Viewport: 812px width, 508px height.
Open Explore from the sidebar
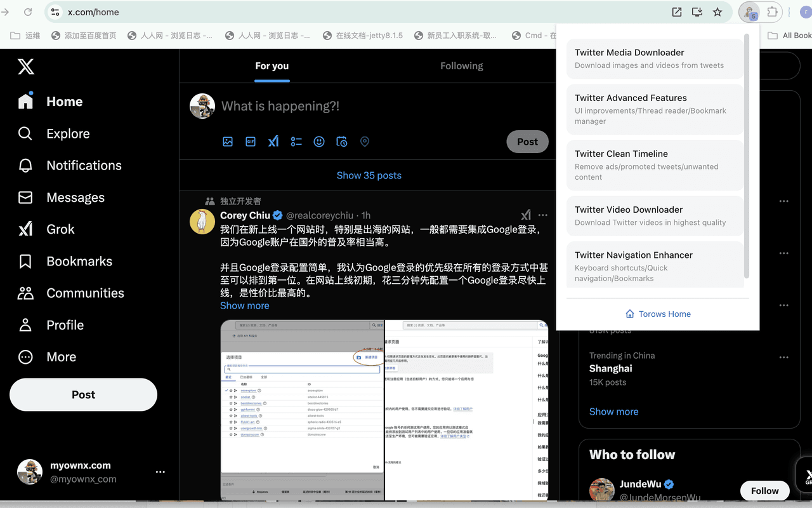coord(68,133)
